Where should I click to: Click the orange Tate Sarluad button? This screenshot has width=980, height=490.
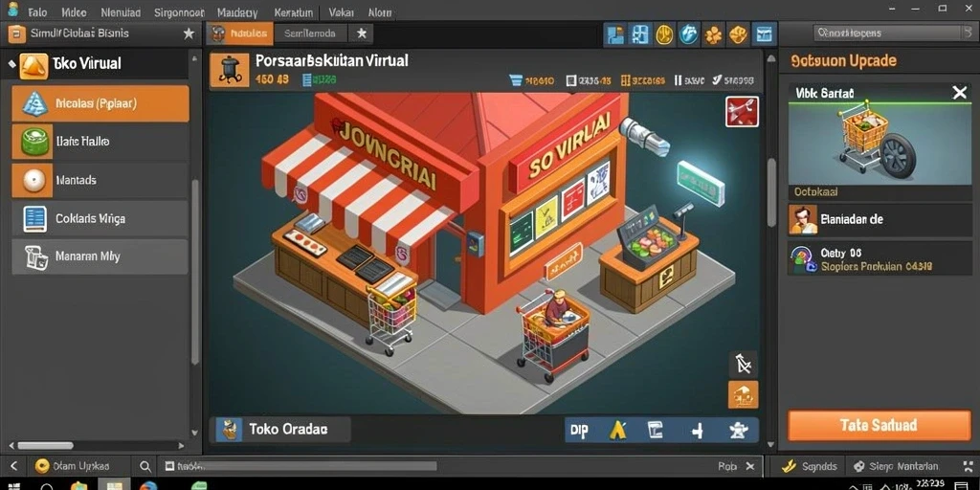point(879,426)
